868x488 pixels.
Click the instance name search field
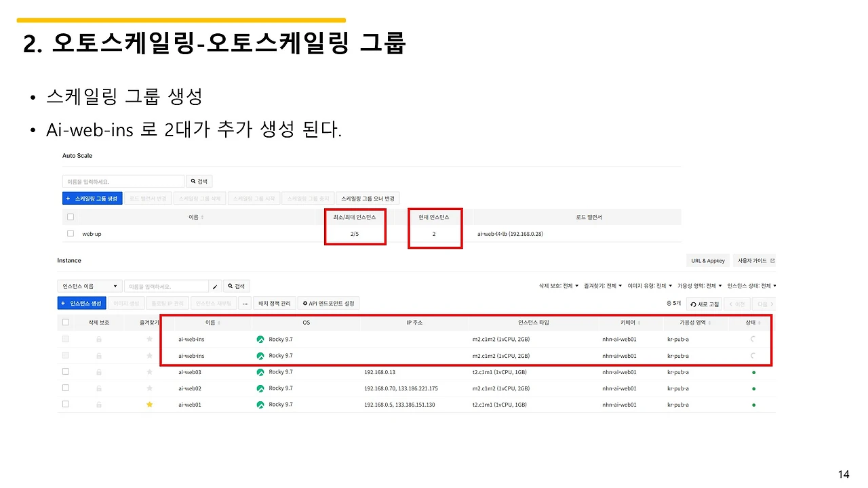166,287
